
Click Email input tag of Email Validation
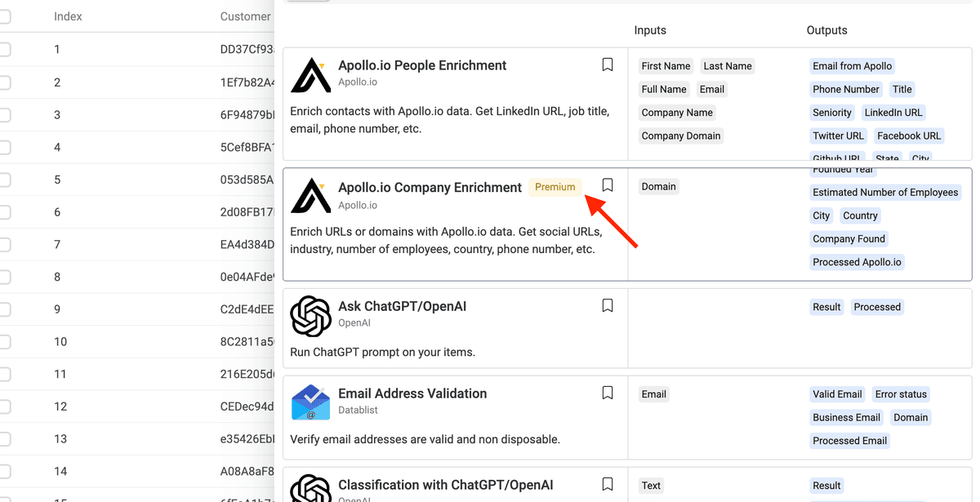coord(653,394)
